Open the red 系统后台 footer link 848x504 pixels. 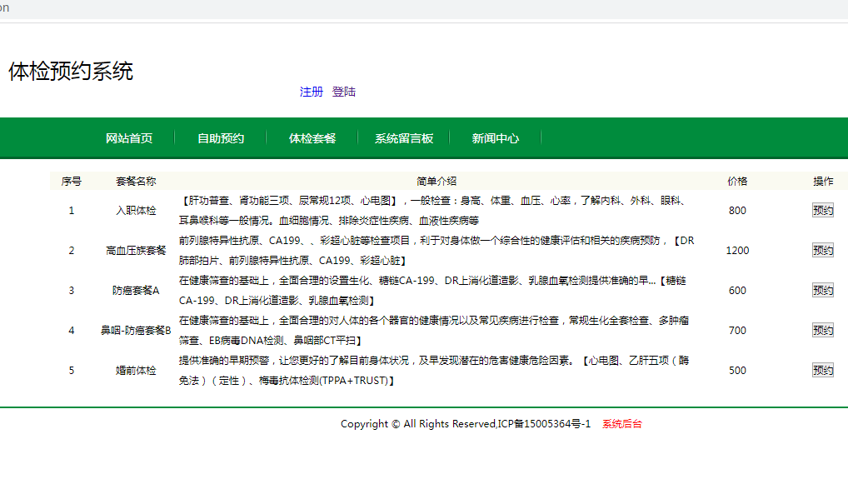622,424
